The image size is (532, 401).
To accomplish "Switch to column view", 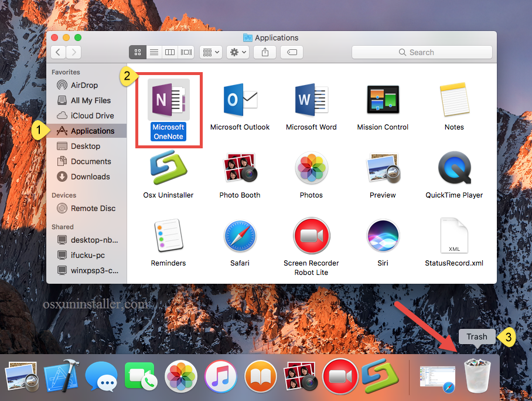I will coord(169,52).
